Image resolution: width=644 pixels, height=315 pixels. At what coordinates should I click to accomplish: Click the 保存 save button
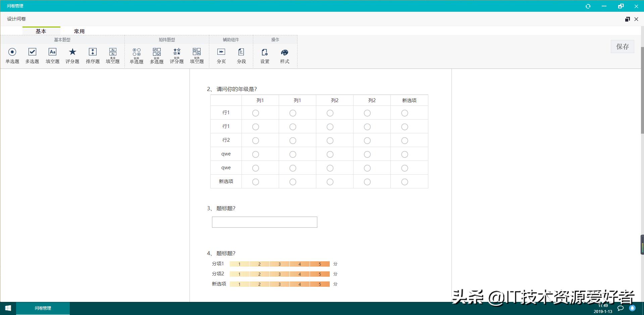622,47
